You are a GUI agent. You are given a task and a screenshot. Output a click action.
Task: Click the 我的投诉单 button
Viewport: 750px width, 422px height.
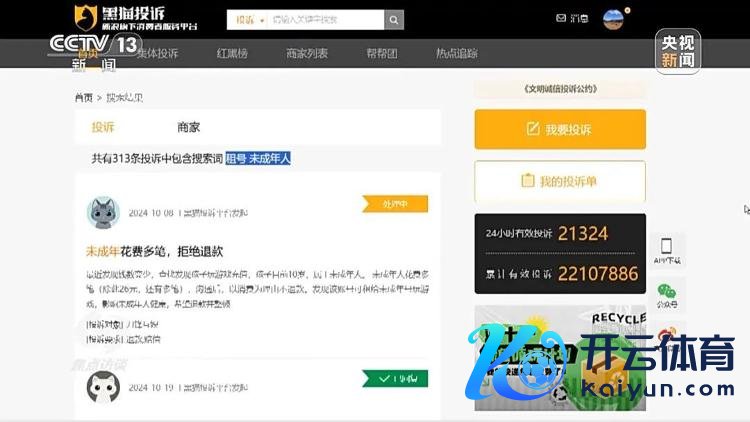[x=559, y=181]
